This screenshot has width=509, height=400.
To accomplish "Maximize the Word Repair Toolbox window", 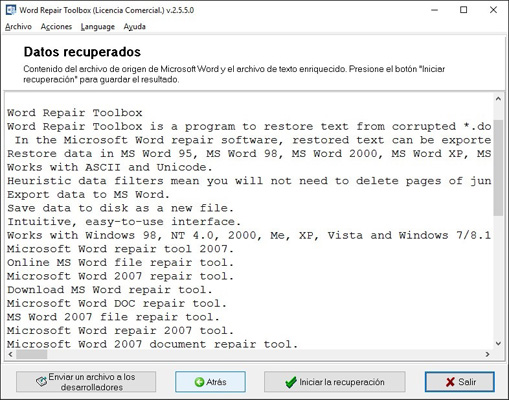I will pyautogui.click(x=463, y=10).
